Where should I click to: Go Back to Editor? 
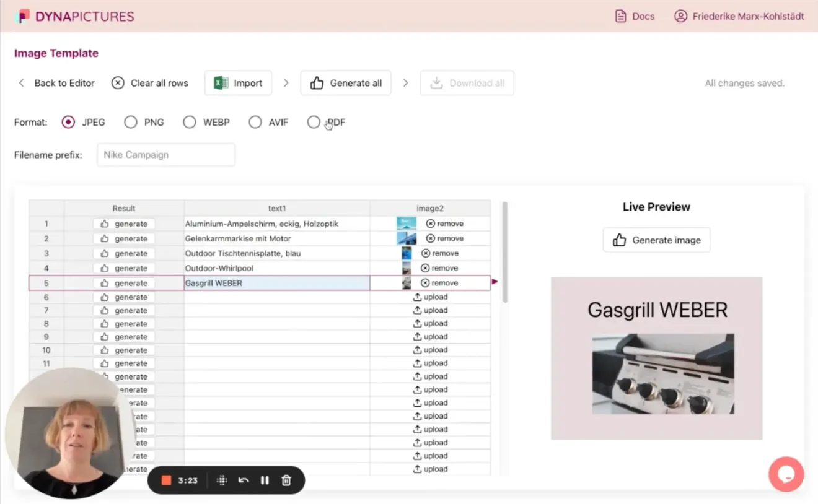click(x=56, y=83)
